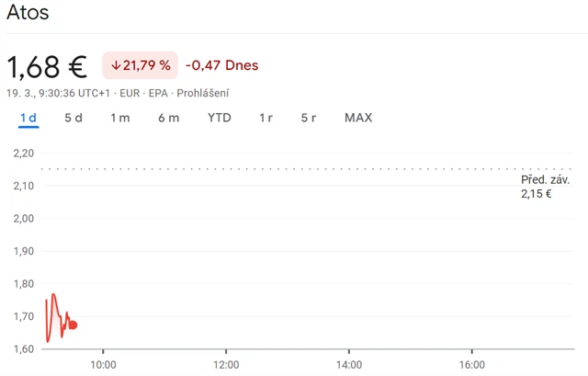Click the dotted previous close line

tap(276, 169)
